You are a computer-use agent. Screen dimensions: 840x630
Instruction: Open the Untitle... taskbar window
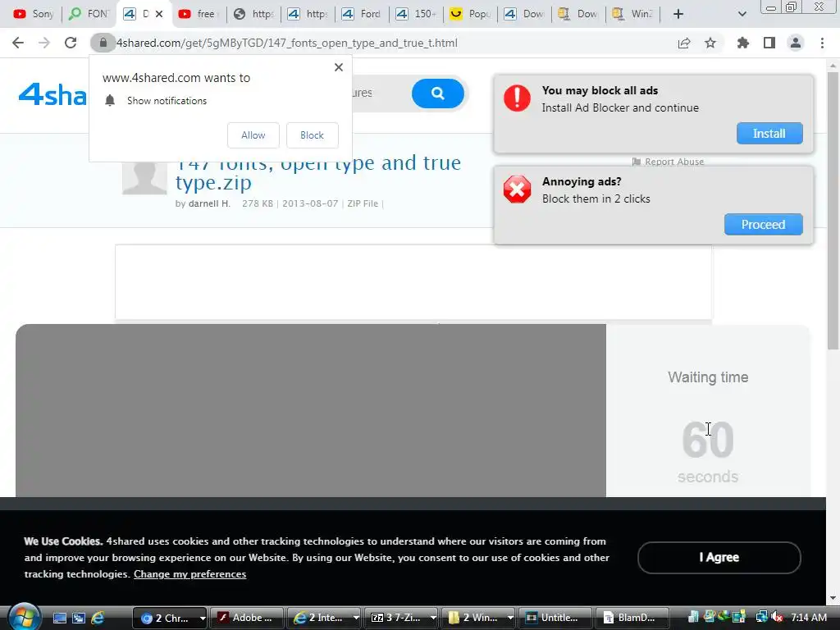555,618
